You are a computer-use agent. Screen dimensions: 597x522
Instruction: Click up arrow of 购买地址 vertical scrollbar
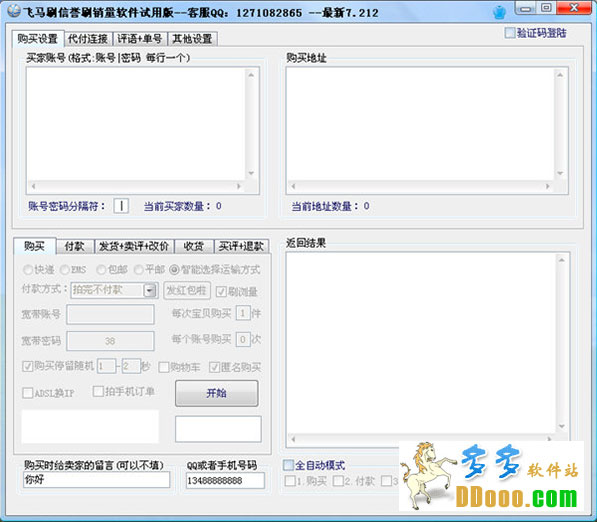pyautogui.click(x=560, y=75)
